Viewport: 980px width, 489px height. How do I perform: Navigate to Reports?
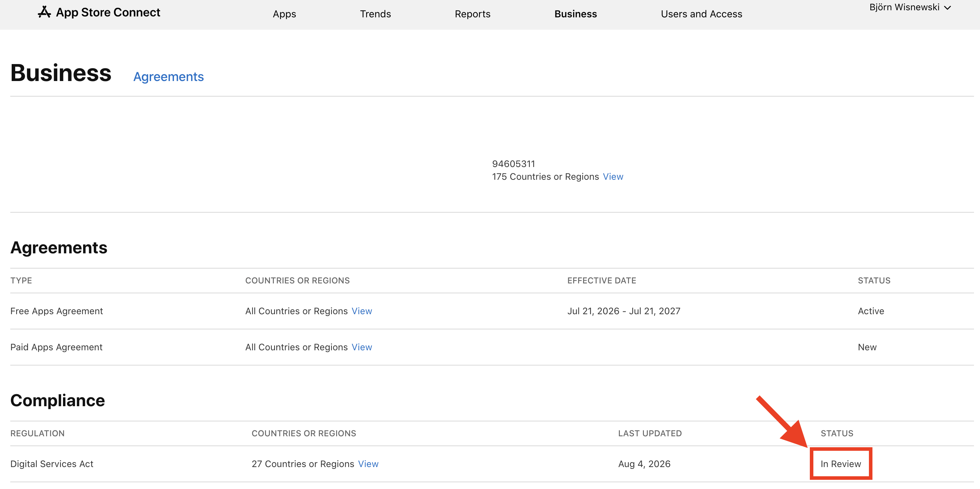(x=473, y=14)
